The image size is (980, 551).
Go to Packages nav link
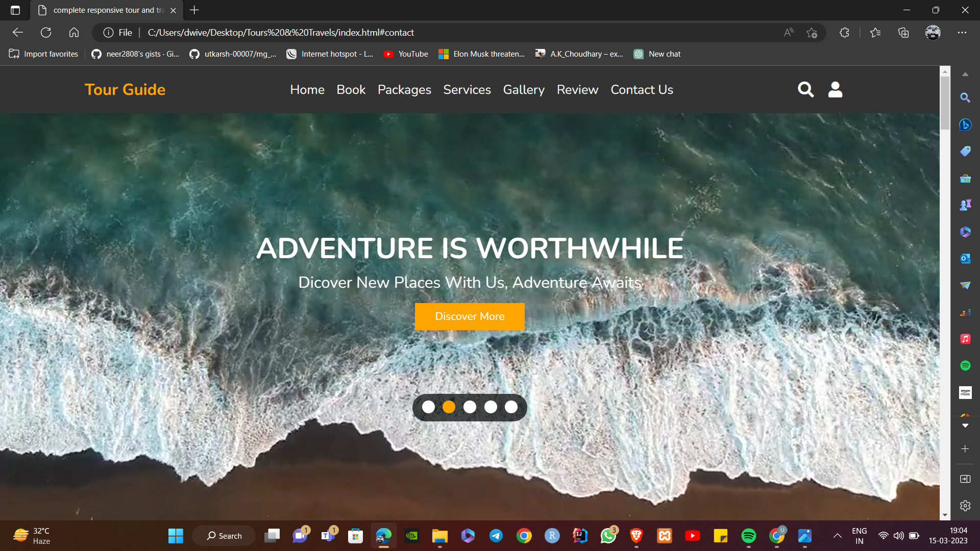tap(404, 90)
